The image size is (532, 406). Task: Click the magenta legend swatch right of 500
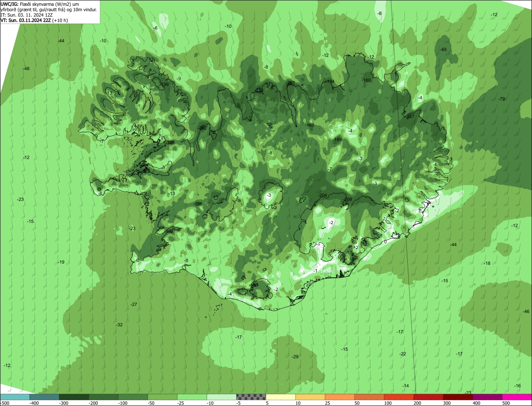517,397
